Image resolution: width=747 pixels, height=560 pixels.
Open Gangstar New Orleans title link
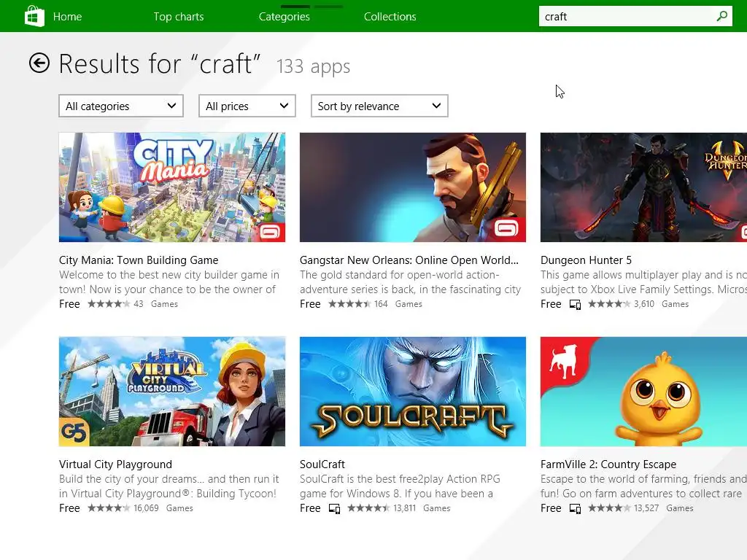pos(409,260)
